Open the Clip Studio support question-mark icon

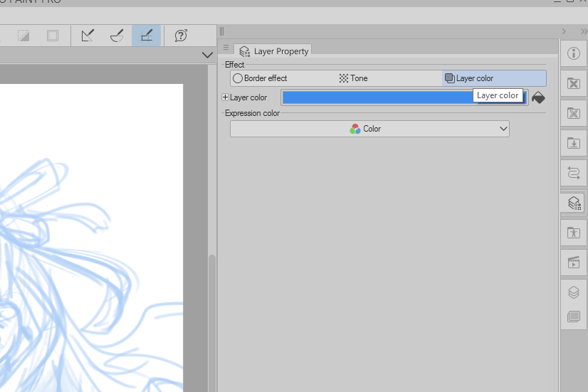[x=181, y=36]
